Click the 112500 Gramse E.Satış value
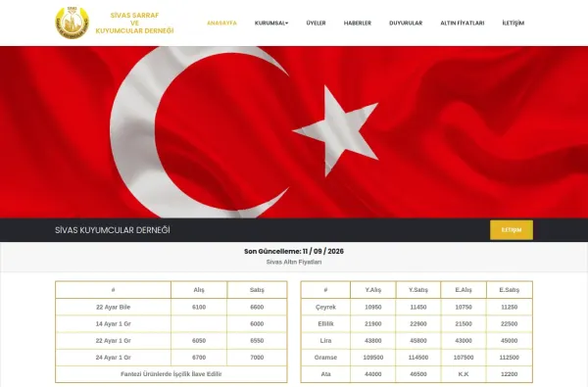The height and width of the screenshot is (387, 588). pos(510,358)
